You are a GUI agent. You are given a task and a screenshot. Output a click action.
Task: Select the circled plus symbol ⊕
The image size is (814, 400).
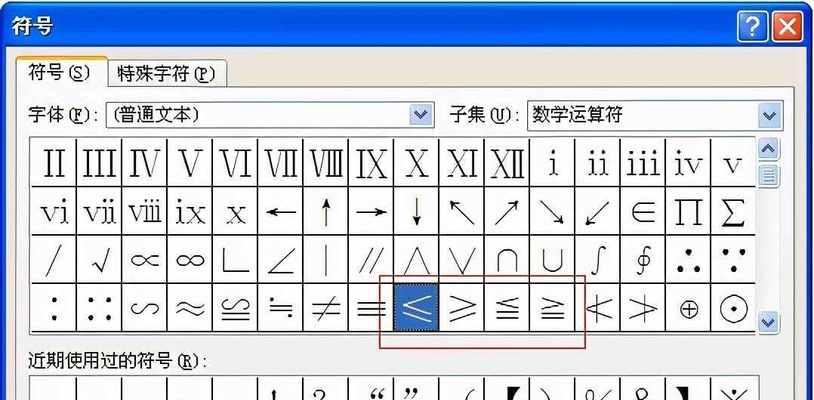688,308
